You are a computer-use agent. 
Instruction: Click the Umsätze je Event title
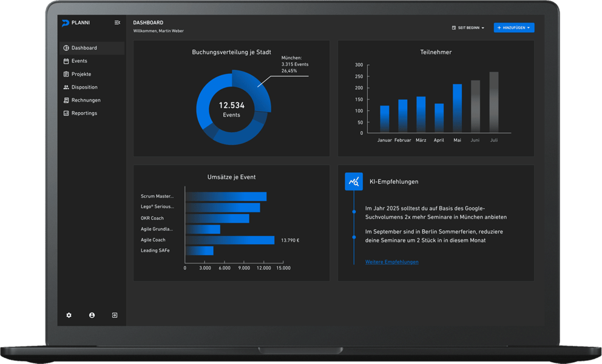click(231, 177)
